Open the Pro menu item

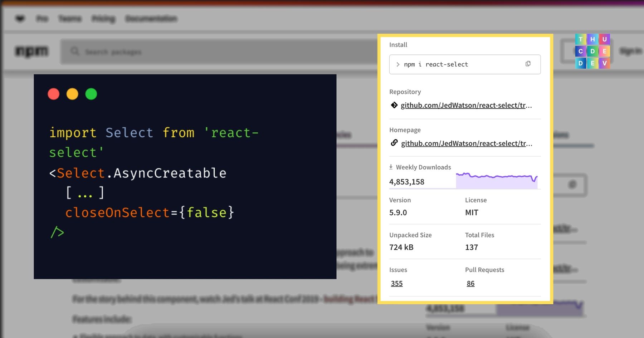point(42,19)
